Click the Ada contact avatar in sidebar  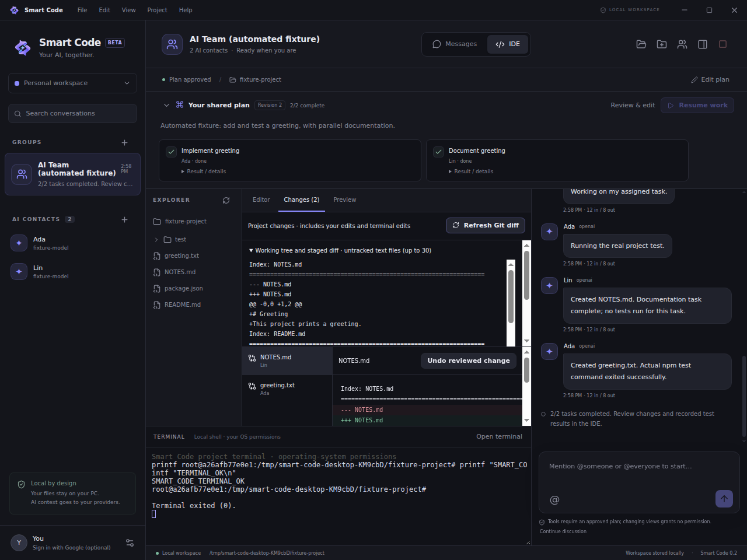click(x=19, y=243)
